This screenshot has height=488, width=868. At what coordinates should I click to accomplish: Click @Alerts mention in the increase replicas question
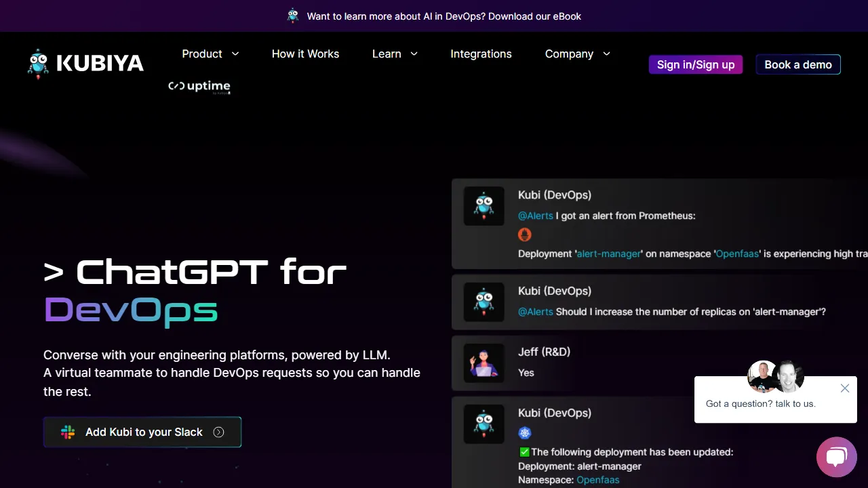click(x=536, y=312)
